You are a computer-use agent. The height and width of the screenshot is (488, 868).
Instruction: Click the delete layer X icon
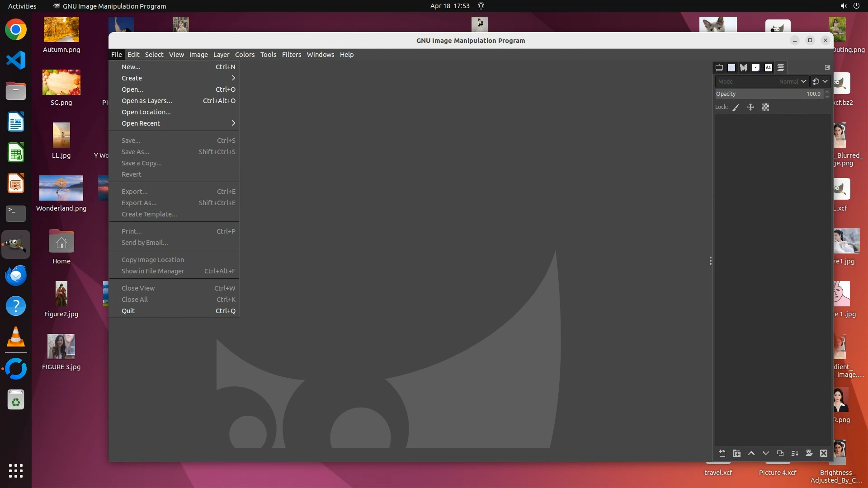[823, 453]
